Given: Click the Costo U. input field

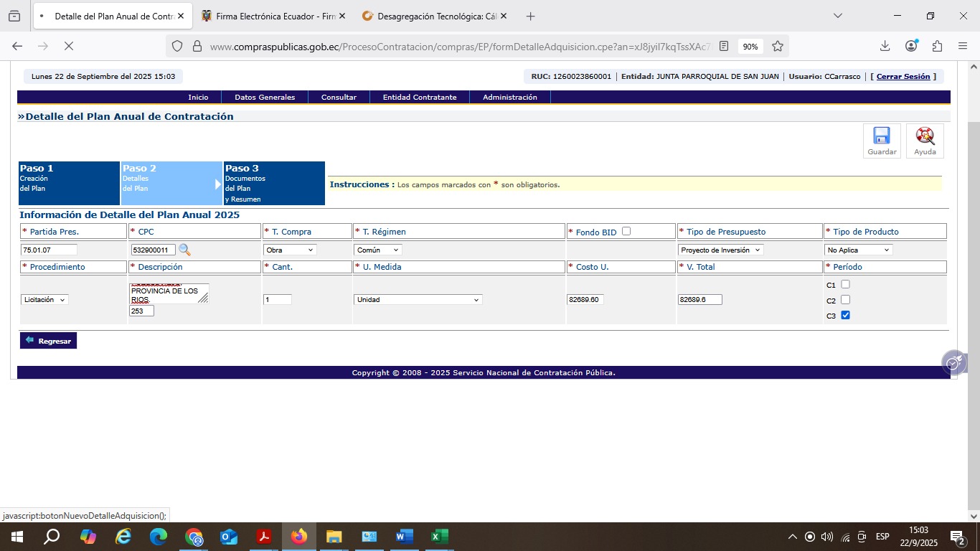Looking at the screenshot, I should pyautogui.click(x=585, y=299).
